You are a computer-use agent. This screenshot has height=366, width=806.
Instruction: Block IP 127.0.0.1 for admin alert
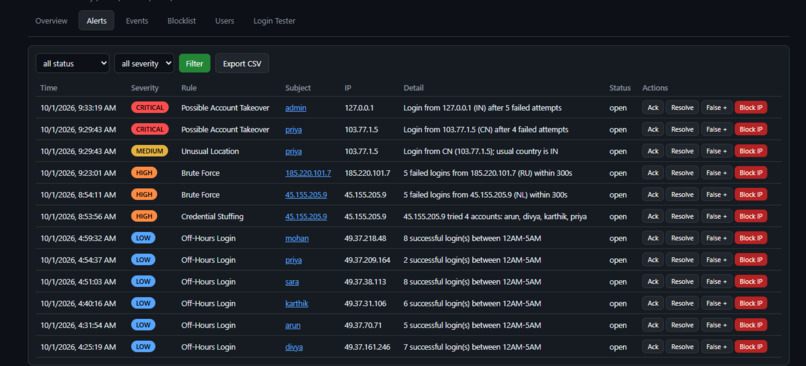pos(751,108)
